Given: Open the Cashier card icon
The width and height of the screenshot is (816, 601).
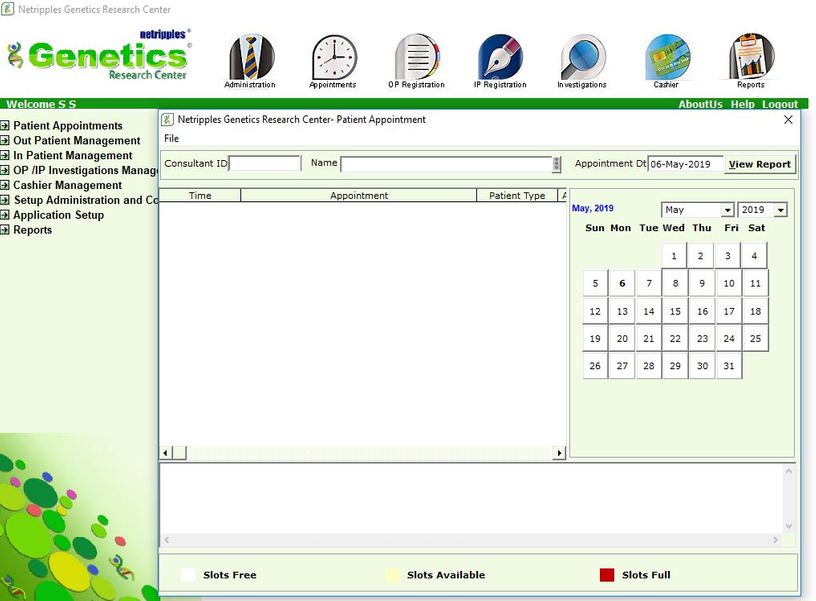Looking at the screenshot, I should tap(667, 57).
